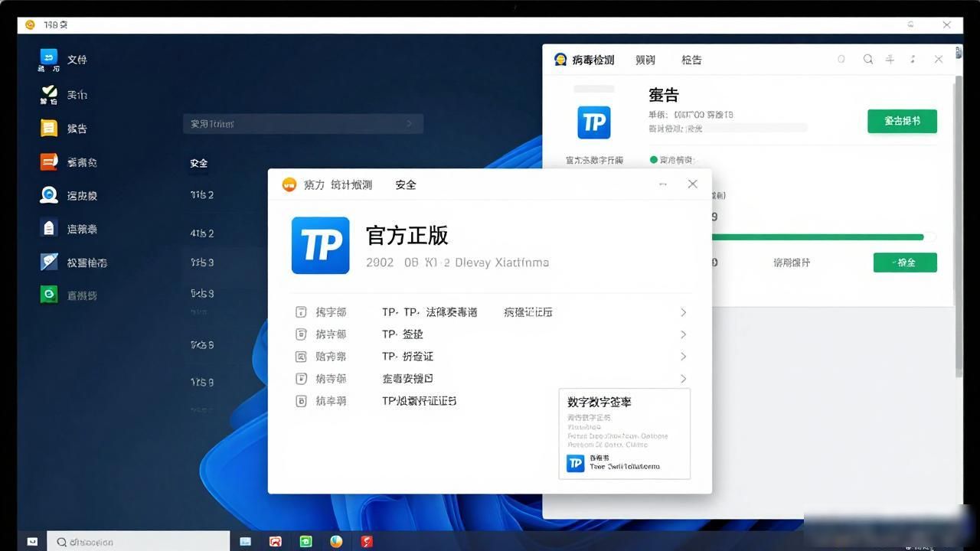Select the second tab in virus detection header
This screenshot has width=980, height=551.
click(645, 60)
